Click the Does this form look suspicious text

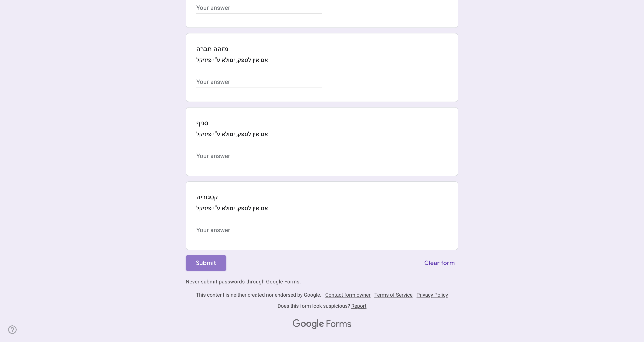[313, 306]
